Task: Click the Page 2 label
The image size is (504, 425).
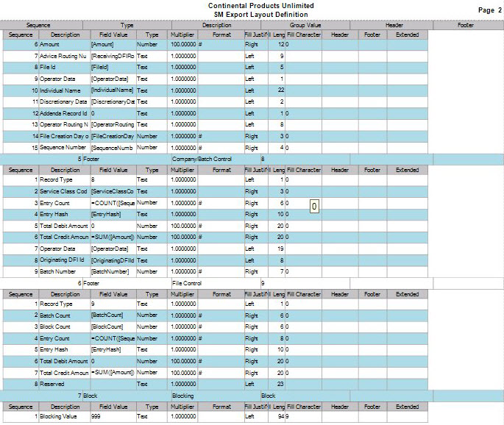Action: 486,10
